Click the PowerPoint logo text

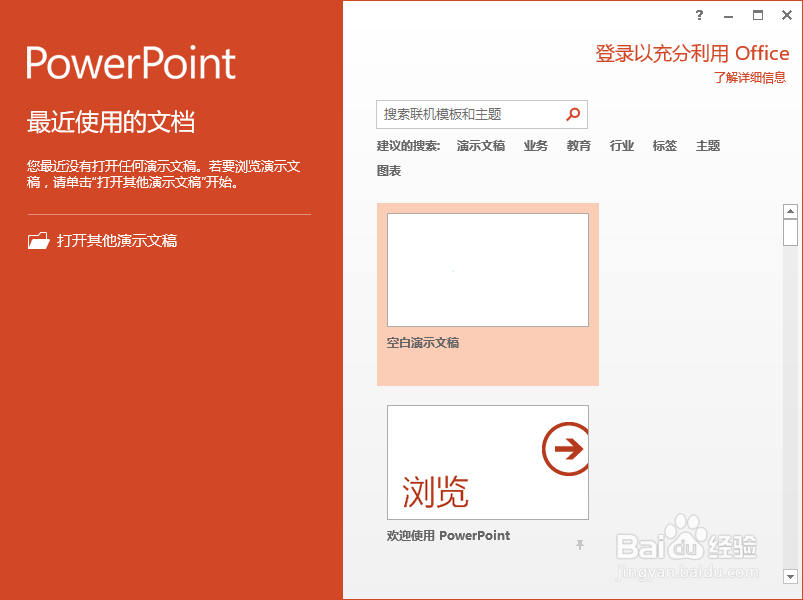[x=130, y=62]
